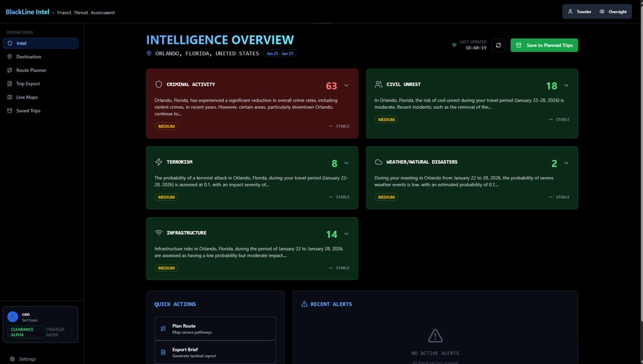The image size is (643, 364).
Task: Expand the Terrorism card chevron
Action: pos(346,163)
